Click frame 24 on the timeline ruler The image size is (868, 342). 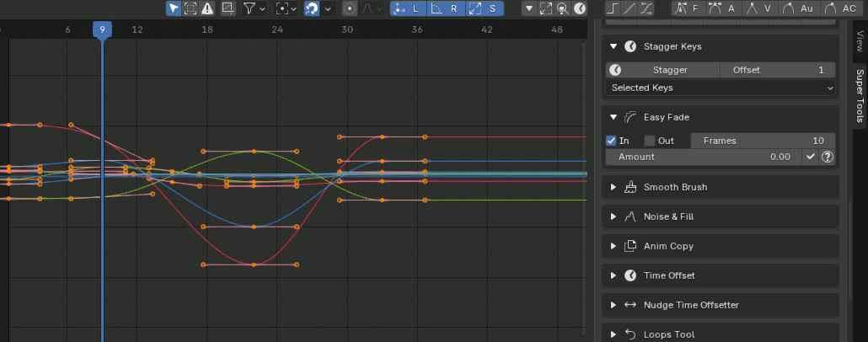point(277,29)
